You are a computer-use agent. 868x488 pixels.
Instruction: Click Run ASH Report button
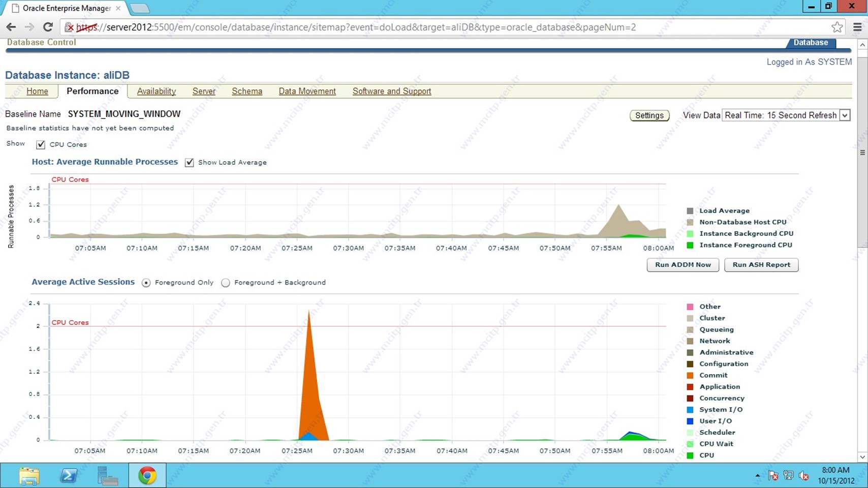click(761, 265)
